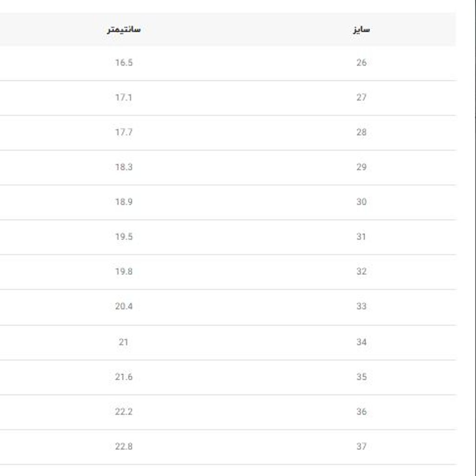Click the 22.2 centimeter value
Image resolution: width=476 pixels, height=476 pixels.
pos(124,412)
